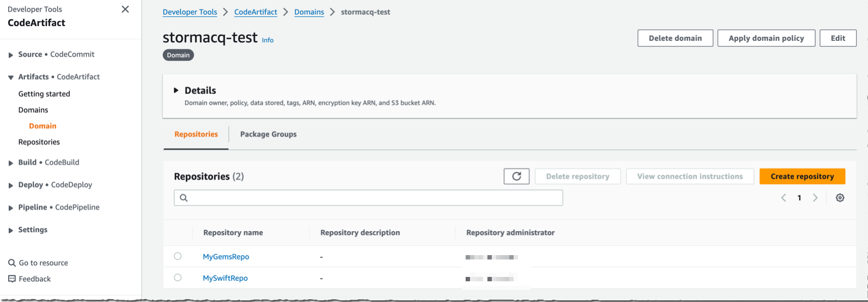This screenshot has width=868, height=302.
Task: Open repositories table settings gear
Action: point(840,198)
